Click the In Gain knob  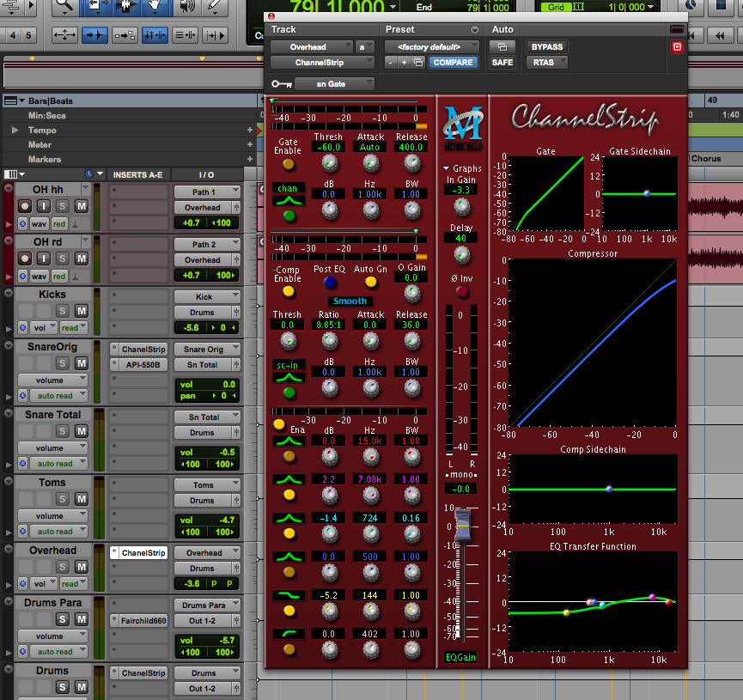(462, 206)
